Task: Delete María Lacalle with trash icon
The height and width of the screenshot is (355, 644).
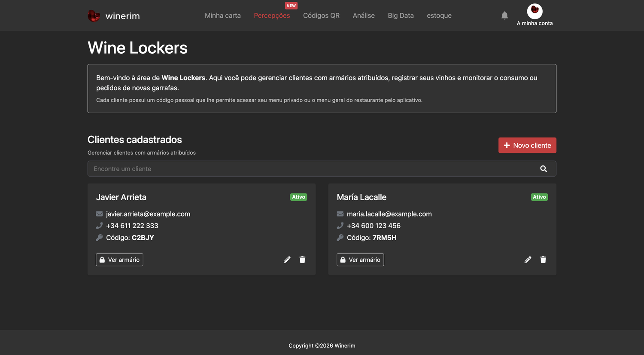Action: 543,260
